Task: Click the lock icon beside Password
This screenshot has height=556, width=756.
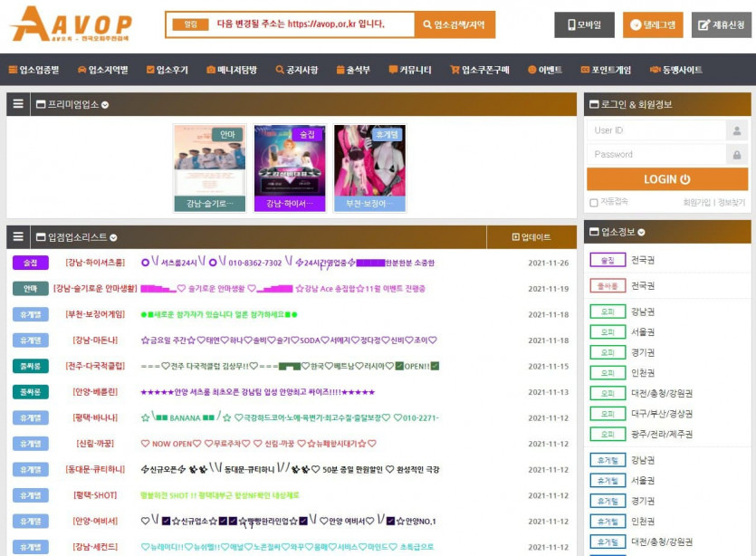Action: pos(736,155)
